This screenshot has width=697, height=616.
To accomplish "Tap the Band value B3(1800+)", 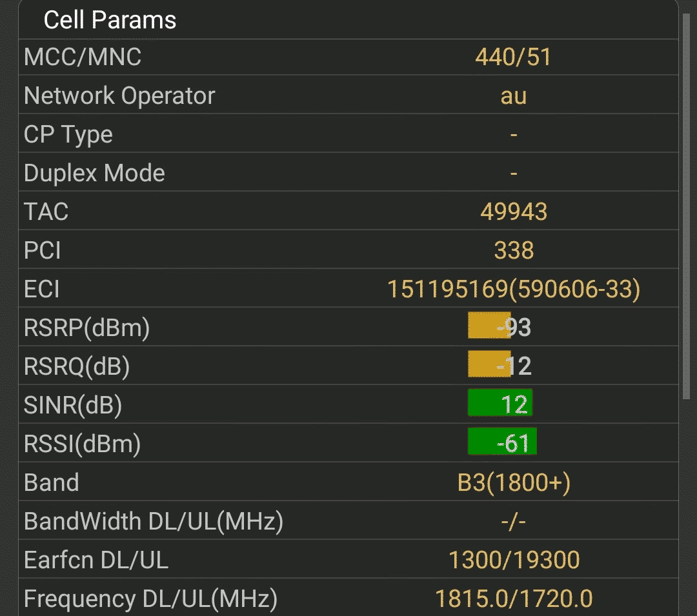I will coord(513,483).
